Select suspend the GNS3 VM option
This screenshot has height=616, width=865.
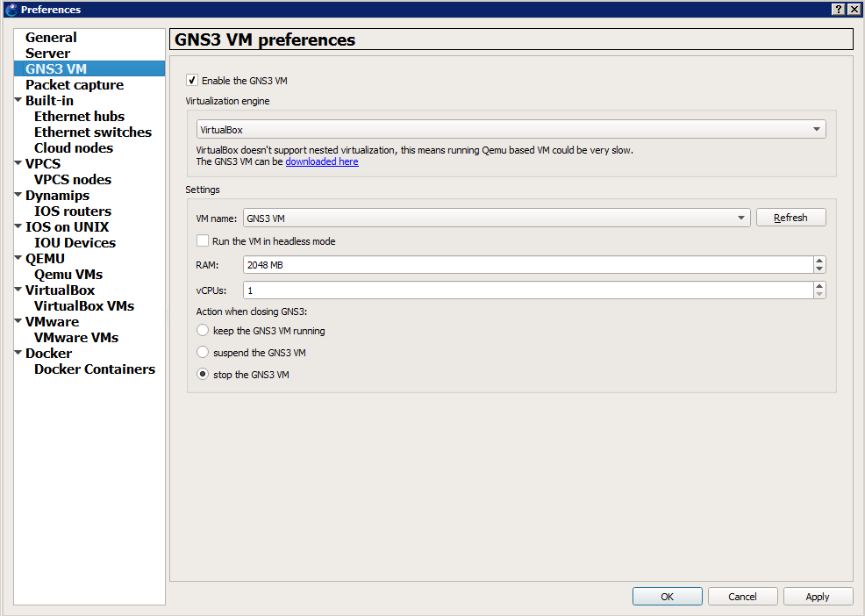point(203,352)
